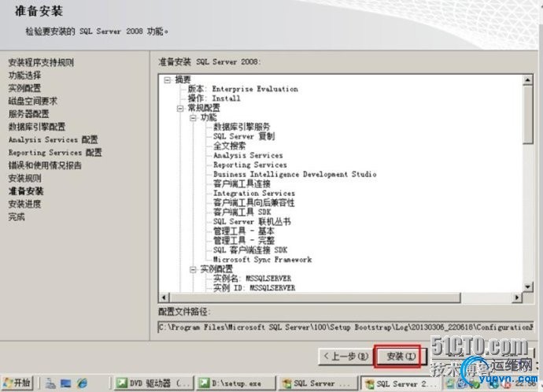Select Microsoft Sync Framework tree row
This screenshot has height=392, width=543.
point(263,260)
